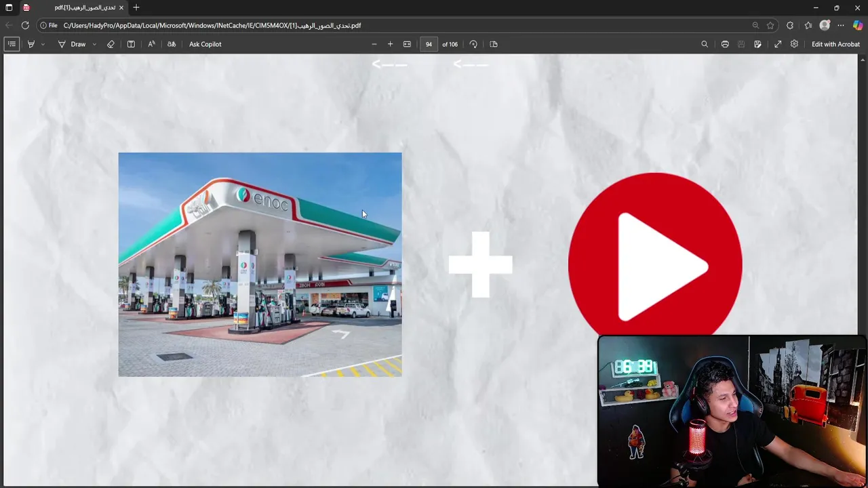This screenshot has height=488, width=868.
Task: Open the Copilot sidebar icon
Action: pyautogui.click(x=858, y=25)
